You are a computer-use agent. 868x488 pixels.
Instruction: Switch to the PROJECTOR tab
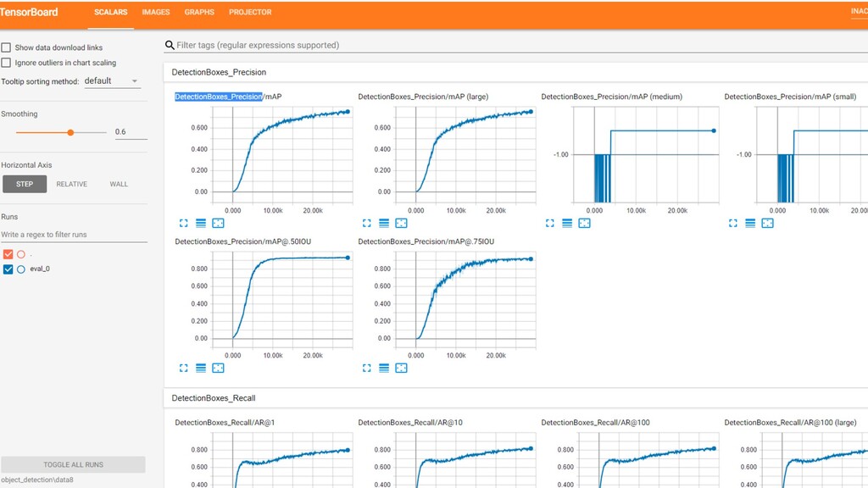[250, 12]
